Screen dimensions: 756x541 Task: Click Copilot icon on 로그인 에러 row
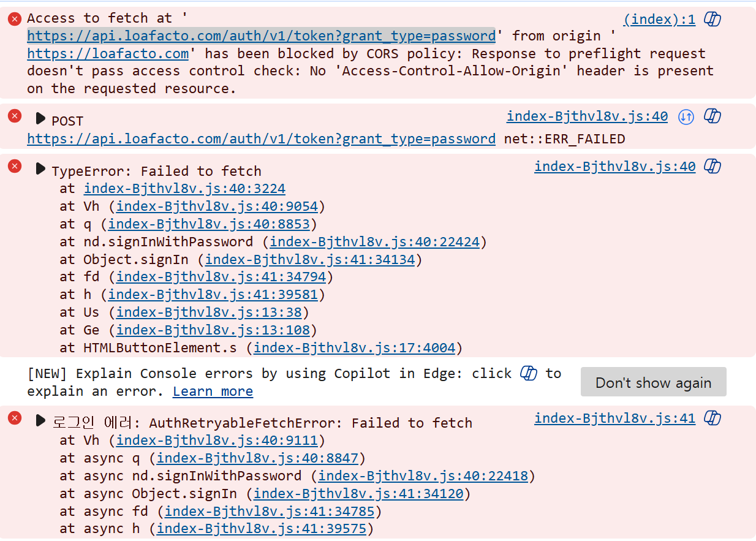coord(712,418)
